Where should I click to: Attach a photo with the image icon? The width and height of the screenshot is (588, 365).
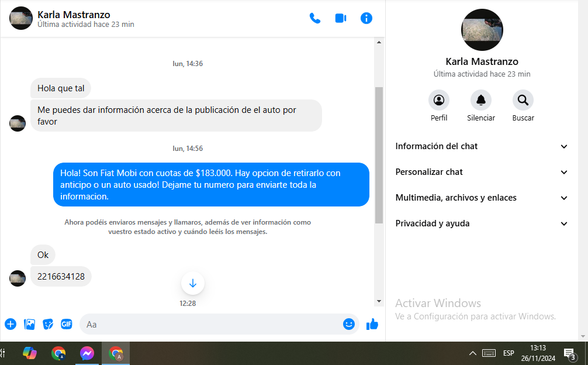(x=29, y=324)
